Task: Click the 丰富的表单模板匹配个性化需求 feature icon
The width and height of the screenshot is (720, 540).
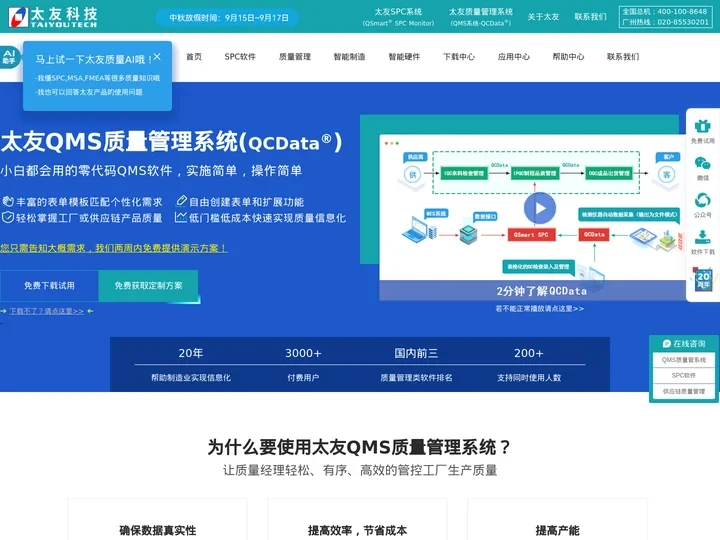Action: pyautogui.click(x=8, y=201)
